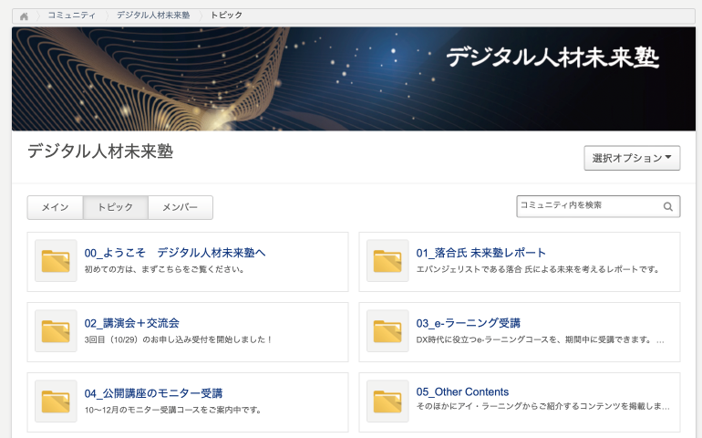This screenshot has height=438, width=702.
Task: Click the folder icon for 01_落合氏 未来塾レポート
Action: pyautogui.click(x=387, y=261)
